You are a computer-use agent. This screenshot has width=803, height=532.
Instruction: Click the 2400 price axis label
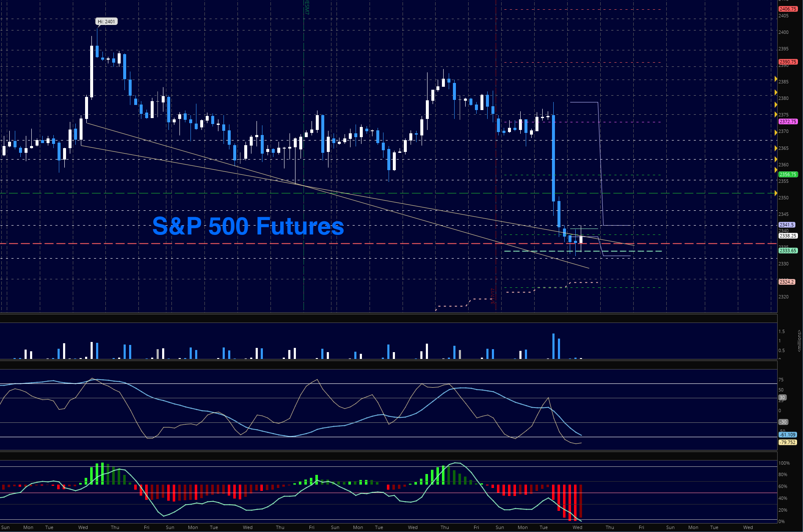(x=783, y=32)
